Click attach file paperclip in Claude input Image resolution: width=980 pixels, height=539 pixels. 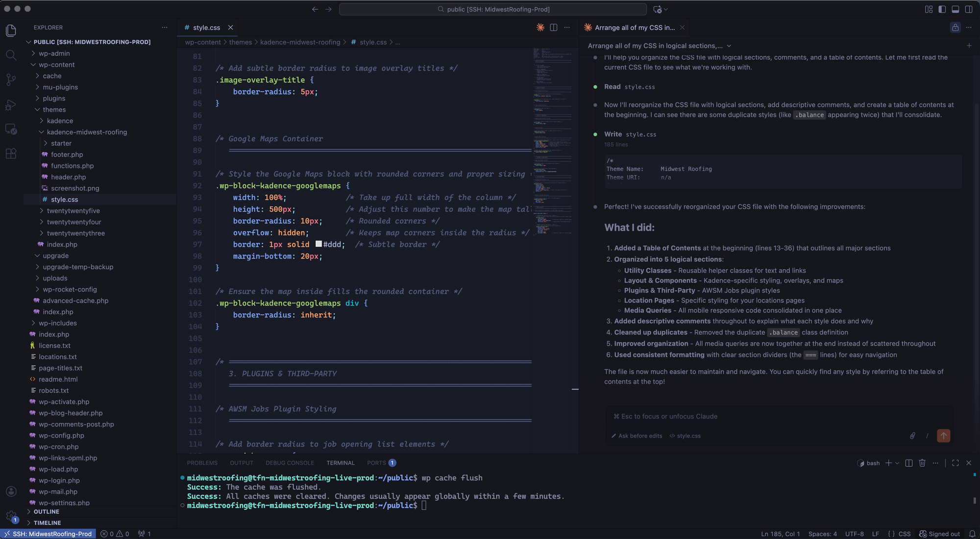[912, 436]
